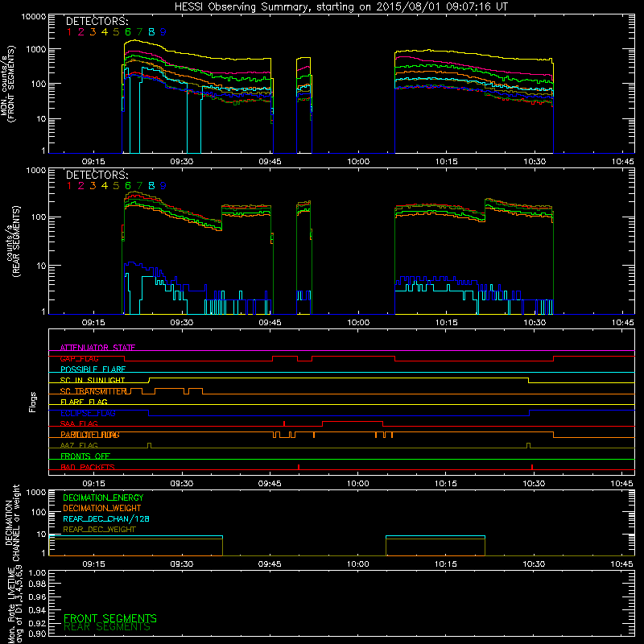Image resolution: width=644 pixels, height=644 pixels.
Task: Click the DECIMATION_WEIGHT legend entry
Action: coord(102,508)
